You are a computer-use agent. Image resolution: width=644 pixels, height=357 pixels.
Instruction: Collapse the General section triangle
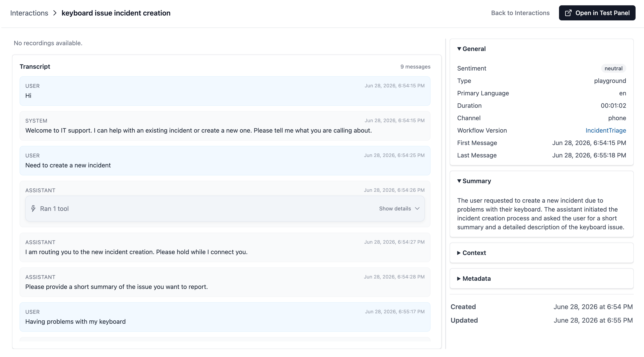(459, 49)
